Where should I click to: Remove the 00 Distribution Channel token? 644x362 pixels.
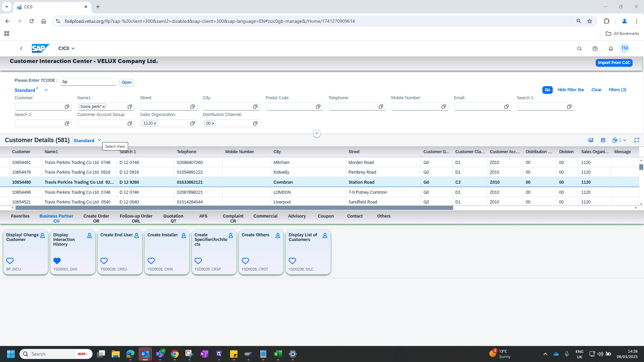pyautogui.click(x=213, y=123)
